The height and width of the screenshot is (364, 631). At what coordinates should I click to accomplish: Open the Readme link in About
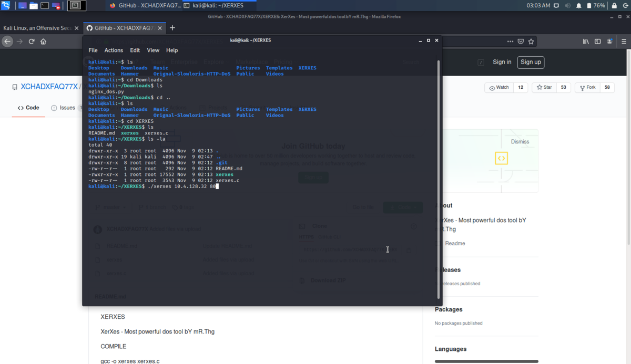tap(455, 243)
